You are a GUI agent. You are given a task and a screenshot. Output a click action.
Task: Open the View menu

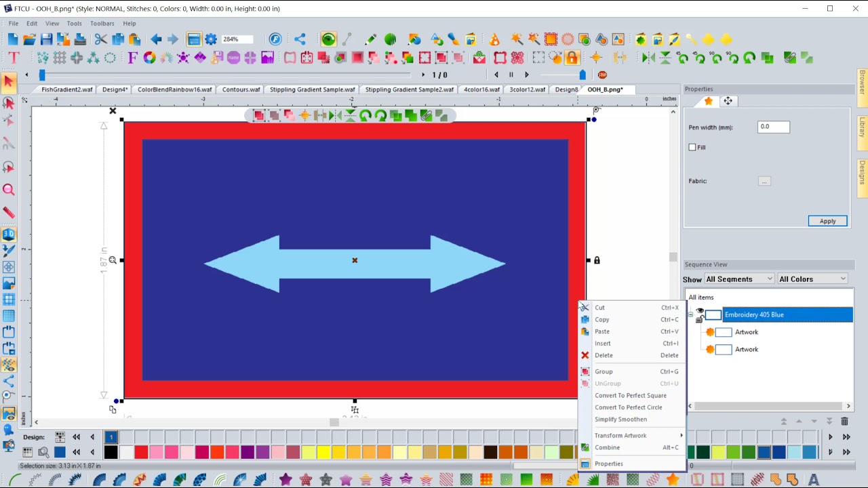(x=52, y=23)
